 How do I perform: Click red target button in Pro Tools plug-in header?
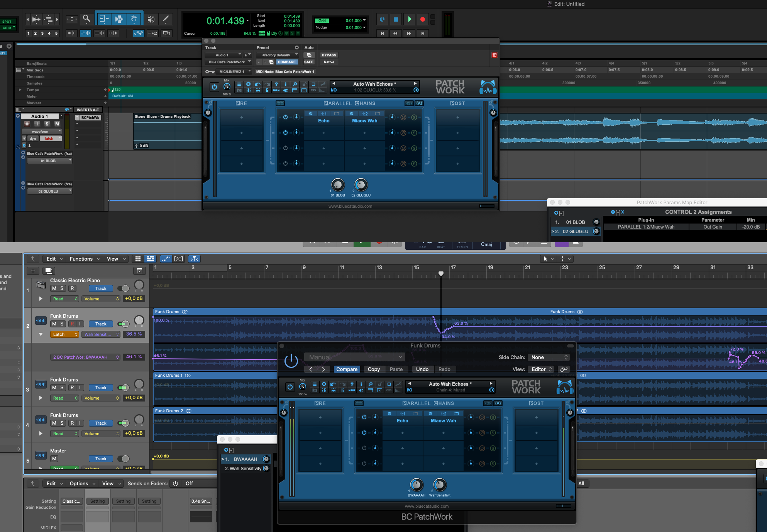494,55
